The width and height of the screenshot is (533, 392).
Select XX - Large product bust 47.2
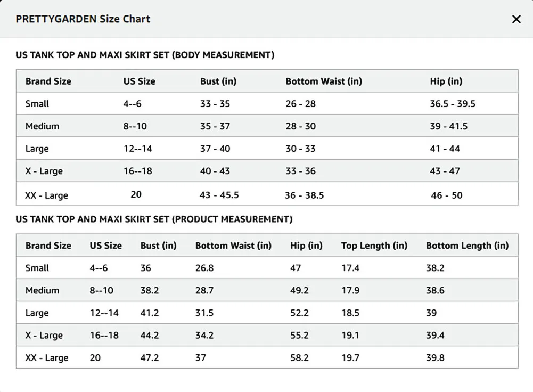pyautogui.click(x=150, y=358)
